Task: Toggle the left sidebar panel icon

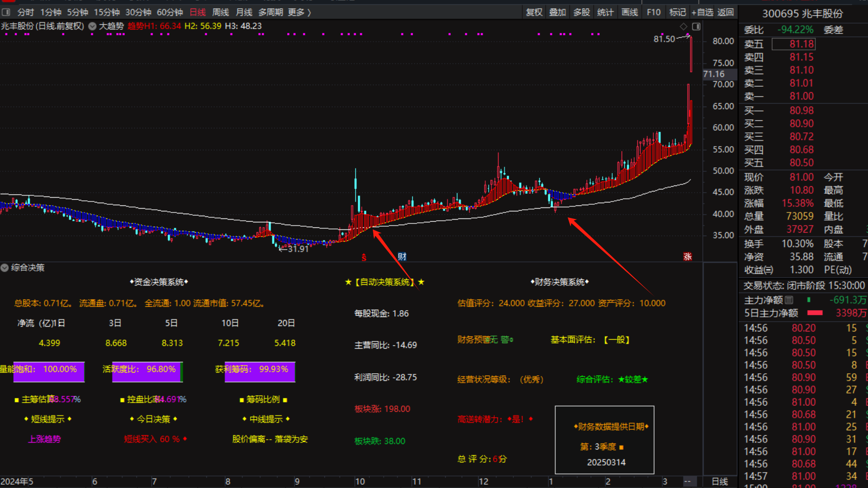Action: [x=6, y=12]
